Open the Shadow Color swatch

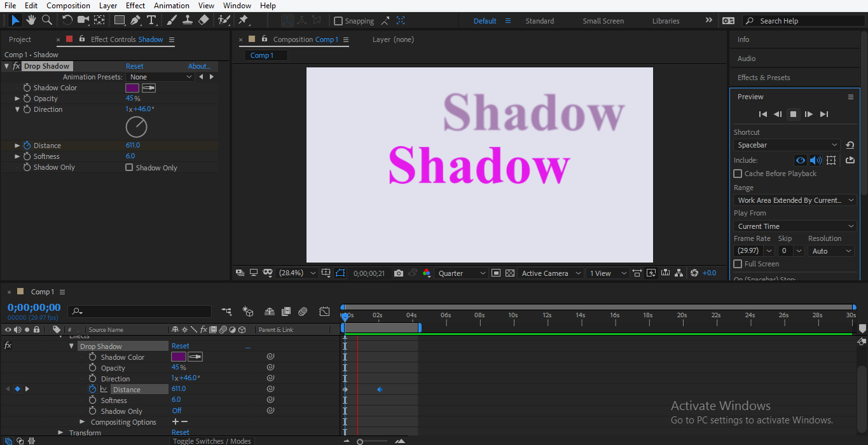(x=132, y=88)
